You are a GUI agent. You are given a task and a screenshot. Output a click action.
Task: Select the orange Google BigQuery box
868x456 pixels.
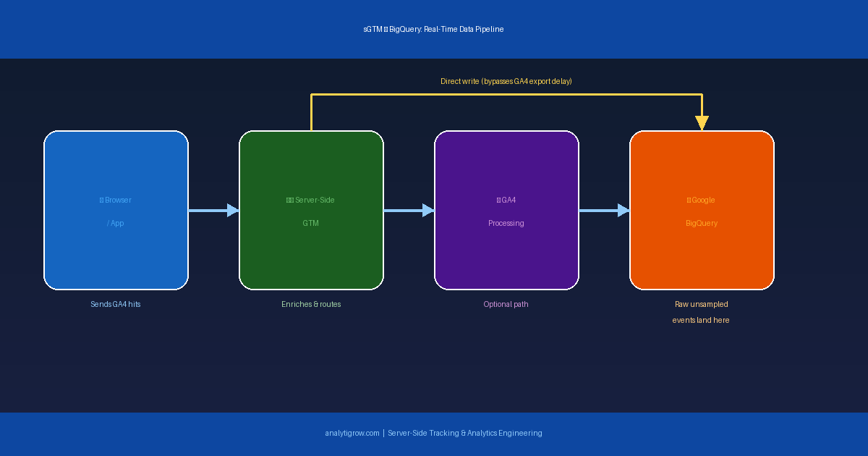coord(702,210)
